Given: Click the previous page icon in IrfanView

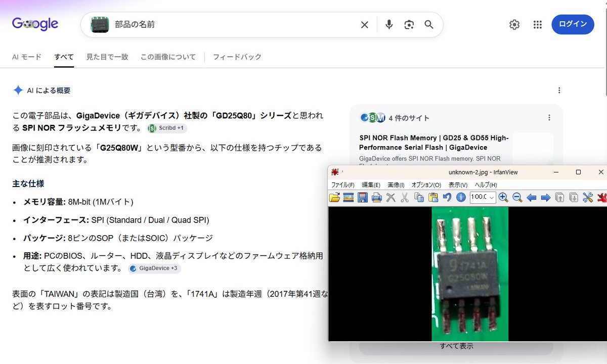Looking at the screenshot, I should [x=559, y=197].
